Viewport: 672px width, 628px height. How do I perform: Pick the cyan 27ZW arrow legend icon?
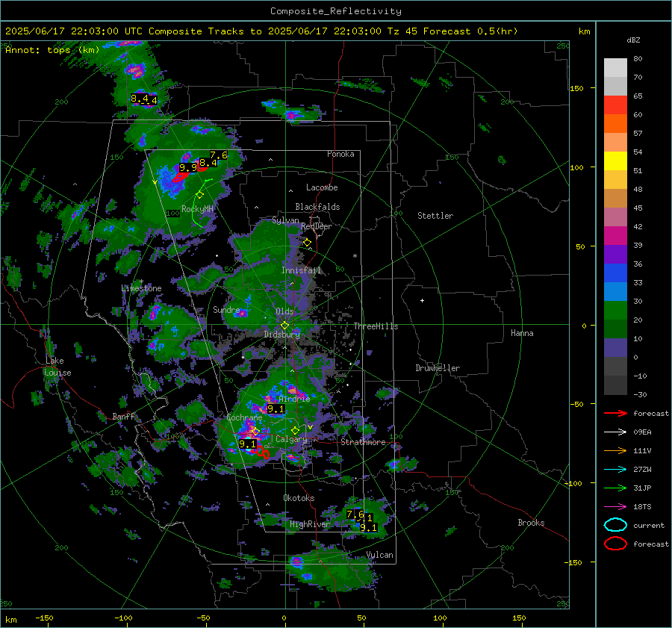pos(615,470)
